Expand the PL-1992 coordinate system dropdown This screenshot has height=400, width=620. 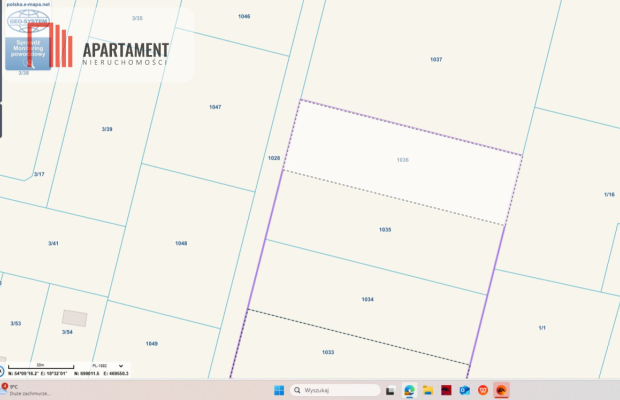point(107,366)
